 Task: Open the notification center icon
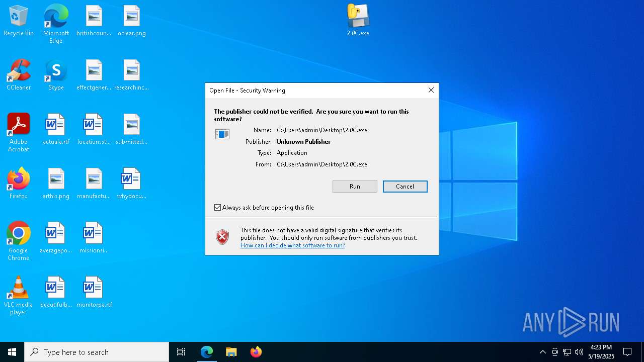[x=627, y=352]
